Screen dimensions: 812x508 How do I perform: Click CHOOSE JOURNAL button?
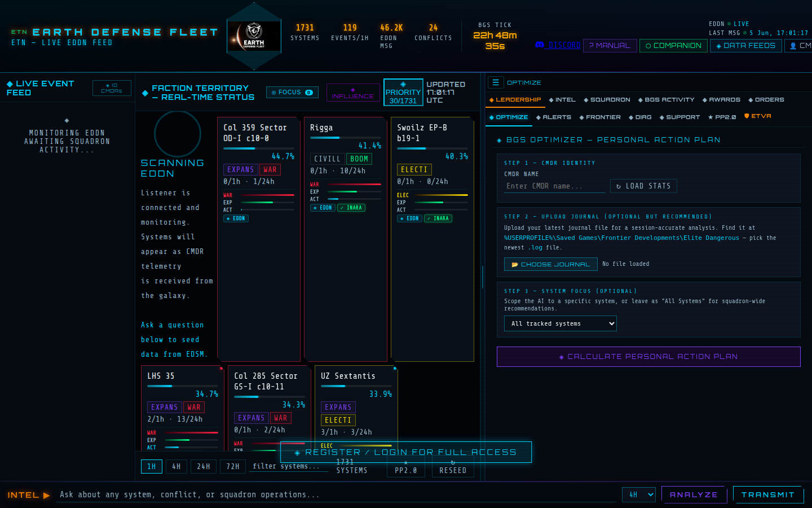[550, 264]
